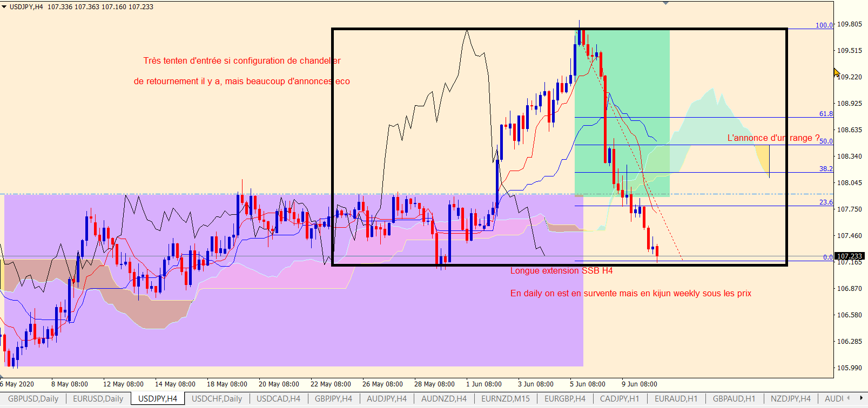Expand the USDJPY,H4 chart title triangle
The image size is (868, 408).
(x=4, y=7)
